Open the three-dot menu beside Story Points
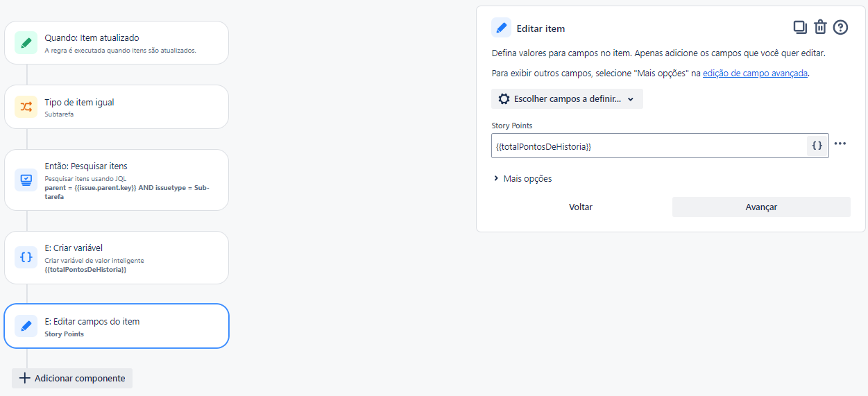 coord(840,144)
